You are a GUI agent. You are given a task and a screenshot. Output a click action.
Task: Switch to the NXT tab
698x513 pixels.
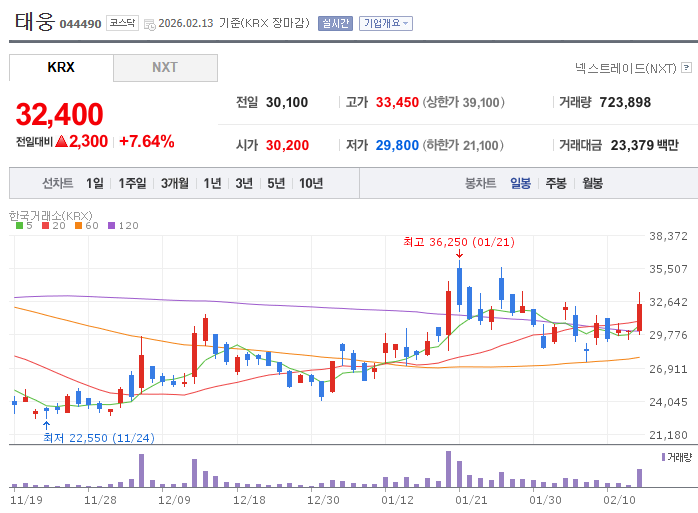pos(165,68)
